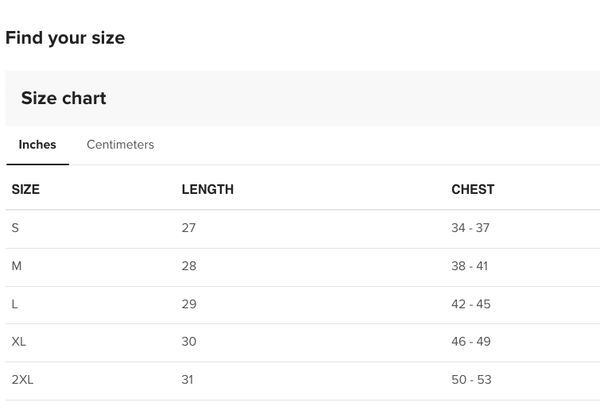Click the 'Find your size' title
The image size is (600, 410).
click(65, 38)
